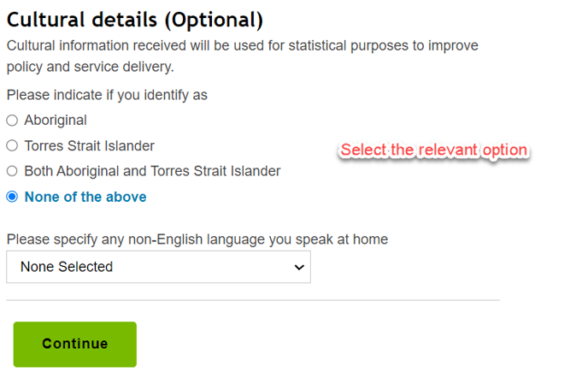Choose the Torres Strait Islander radio option
588x372 pixels.
tap(12, 145)
